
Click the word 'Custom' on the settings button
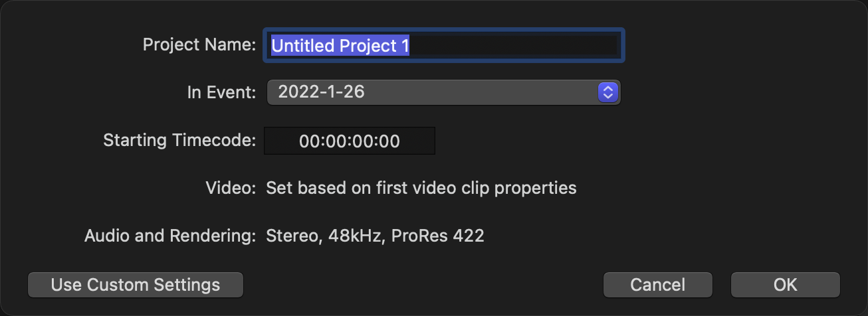point(118,285)
